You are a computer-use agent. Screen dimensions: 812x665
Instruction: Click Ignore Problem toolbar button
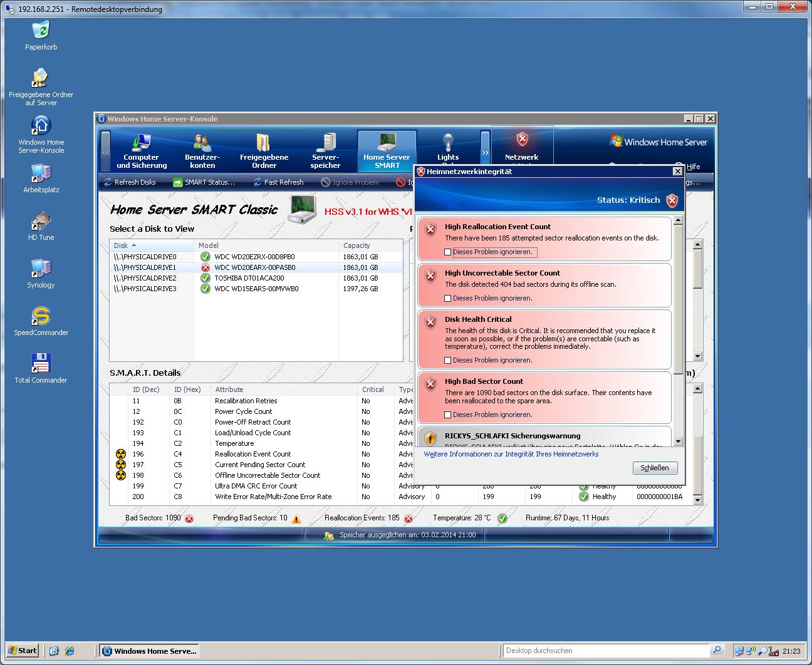[x=350, y=182]
